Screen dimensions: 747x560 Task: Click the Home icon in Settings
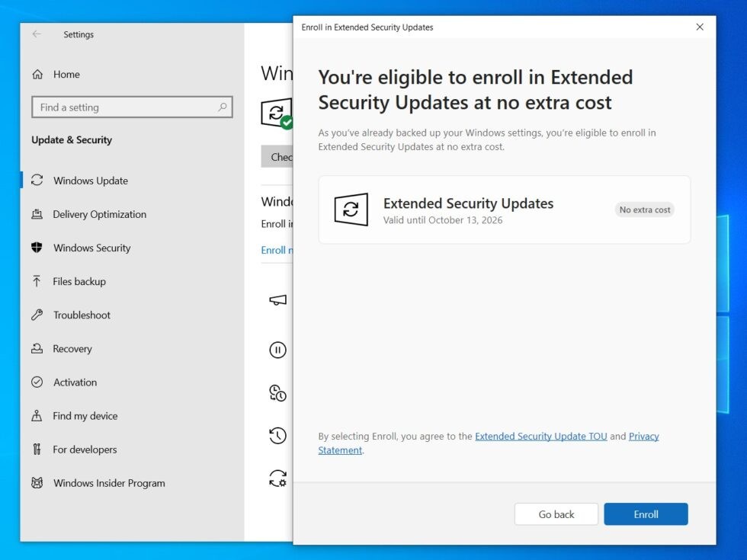coord(37,75)
